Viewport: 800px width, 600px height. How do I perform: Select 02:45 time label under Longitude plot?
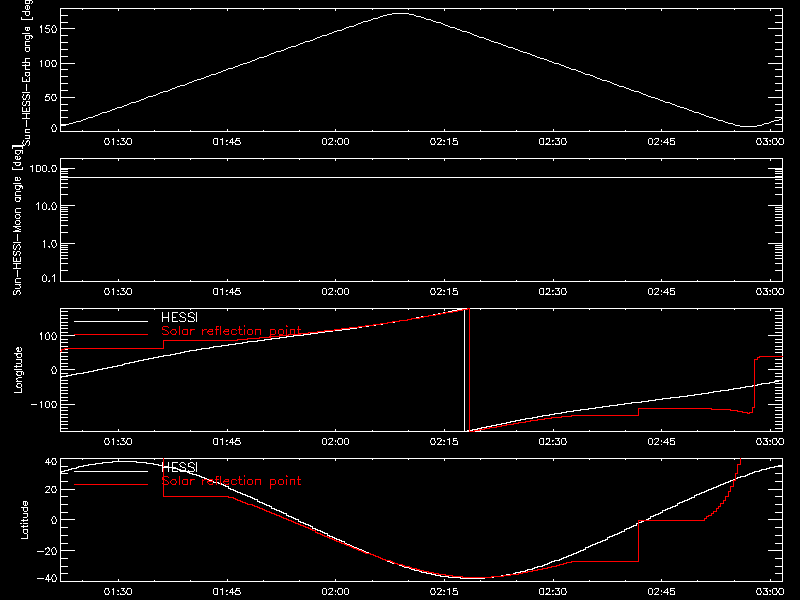[x=661, y=441]
